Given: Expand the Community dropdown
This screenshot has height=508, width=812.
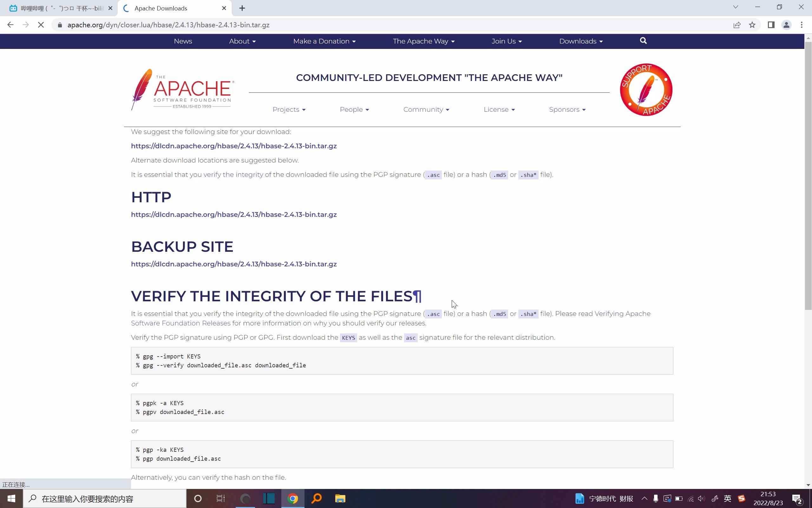Looking at the screenshot, I should pyautogui.click(x=426, y=110).
